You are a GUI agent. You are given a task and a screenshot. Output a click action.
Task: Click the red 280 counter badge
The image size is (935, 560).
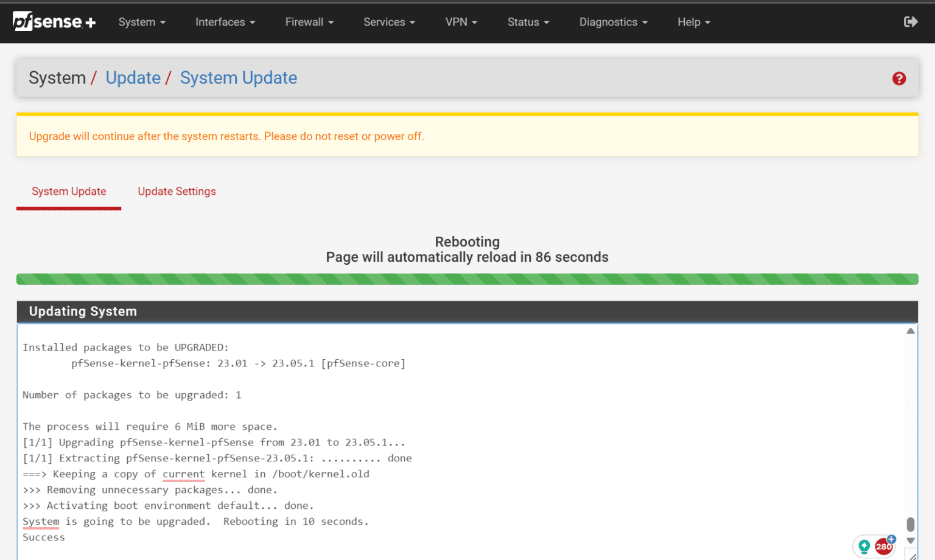click(x=883, y=547)
